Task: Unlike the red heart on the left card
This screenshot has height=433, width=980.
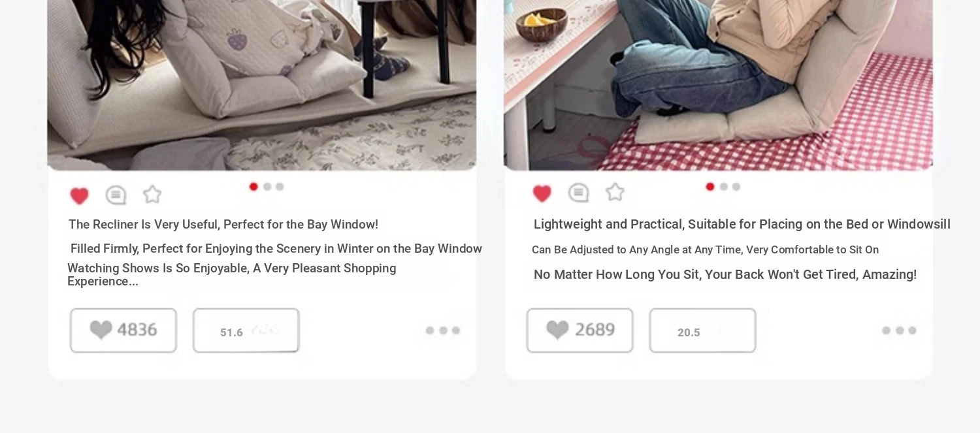Action: tap(79, 195)
